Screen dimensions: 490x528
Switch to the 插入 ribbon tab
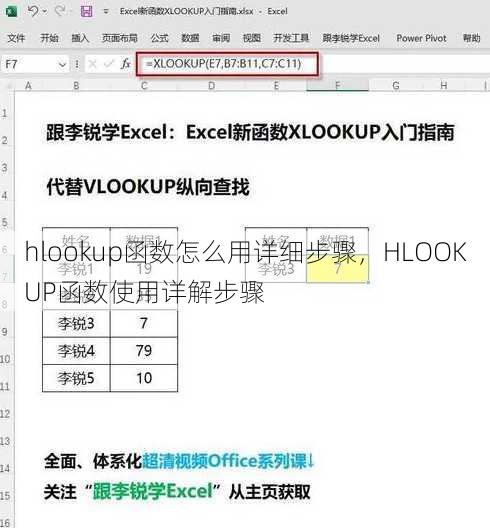[80, 38]
